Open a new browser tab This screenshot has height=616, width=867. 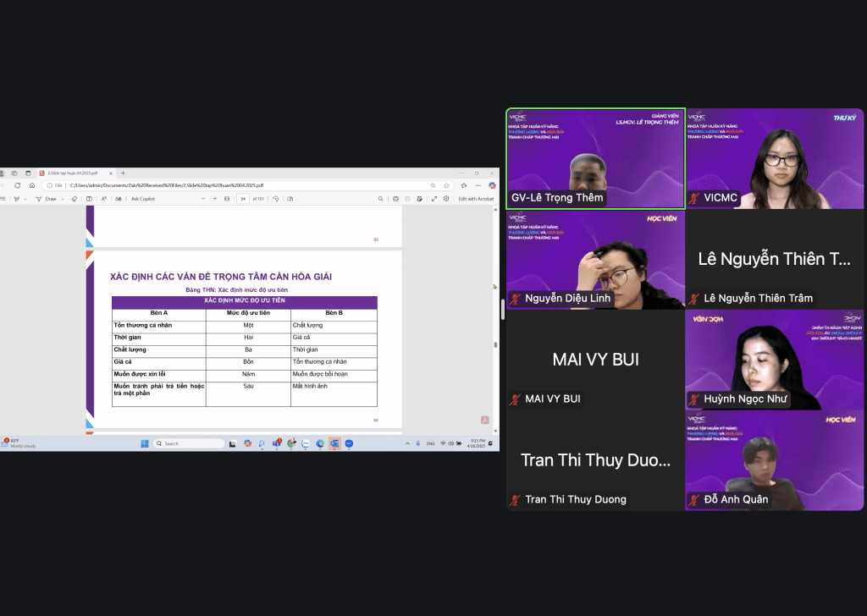point(123,173)
